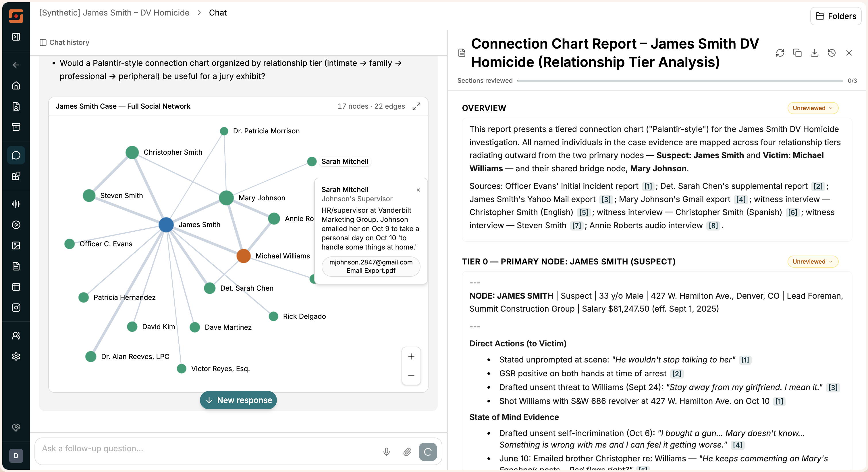This screenshot has width=868, height=472.
Task: Open the Chat icon in the sidebar
Action: point(16,156)
